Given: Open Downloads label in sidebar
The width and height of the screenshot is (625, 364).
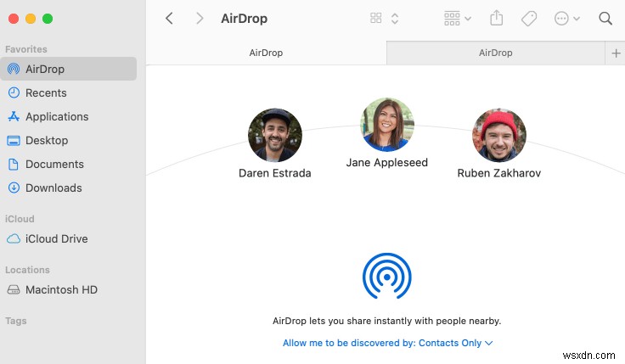Looking at the screenshot, I should coord(53,188).
